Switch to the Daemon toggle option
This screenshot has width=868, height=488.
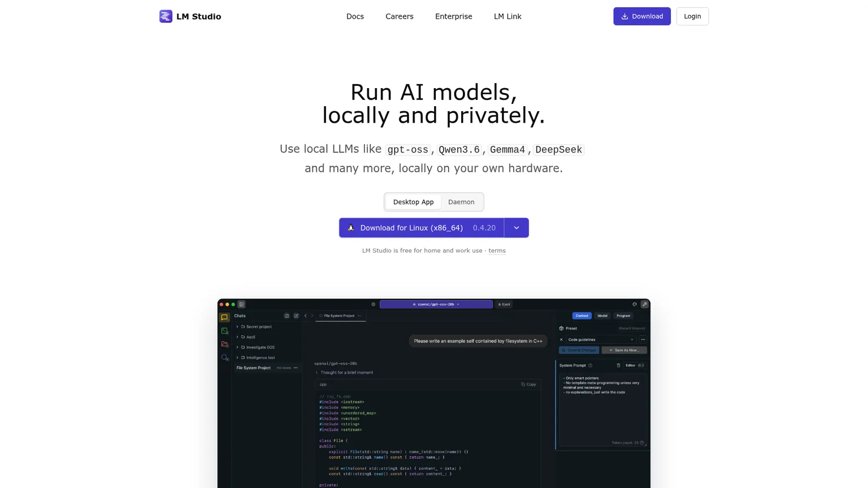click(x=461, y=202)
